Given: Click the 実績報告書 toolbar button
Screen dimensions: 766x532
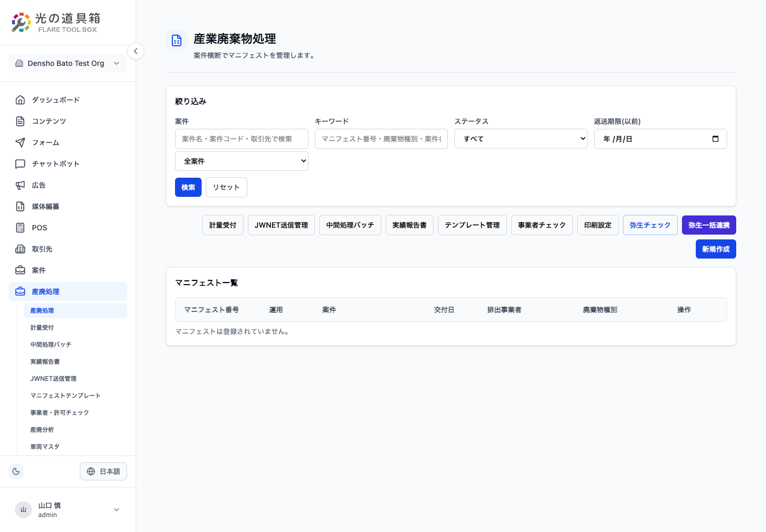Looking at the screenshot, I should 410,225.
